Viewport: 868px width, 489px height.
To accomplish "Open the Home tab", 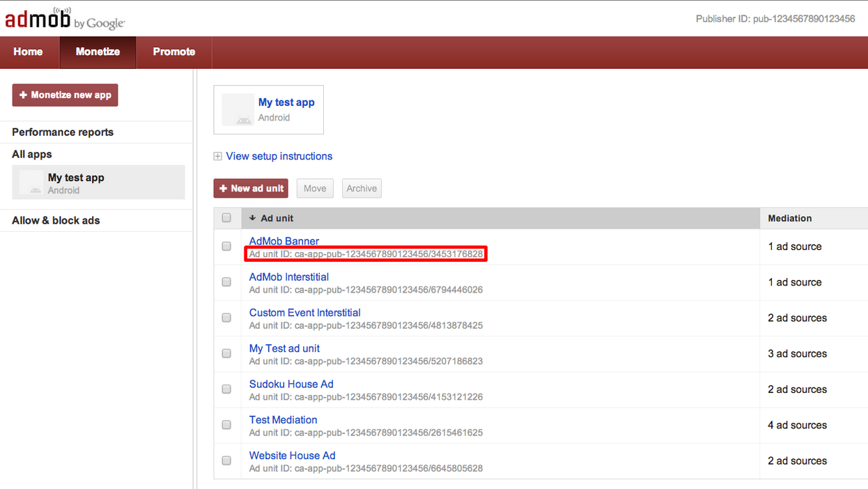I will pyautogui.click(x=28, y=52).
